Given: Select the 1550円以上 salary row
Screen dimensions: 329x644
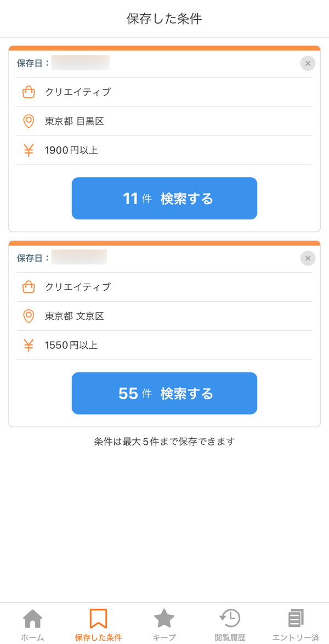Looking at the screenshot, I should pyautogui.click(x=164, y=346).
